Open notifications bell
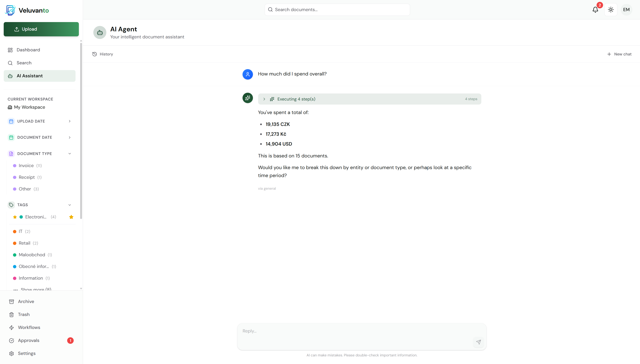 coord(595,10)
